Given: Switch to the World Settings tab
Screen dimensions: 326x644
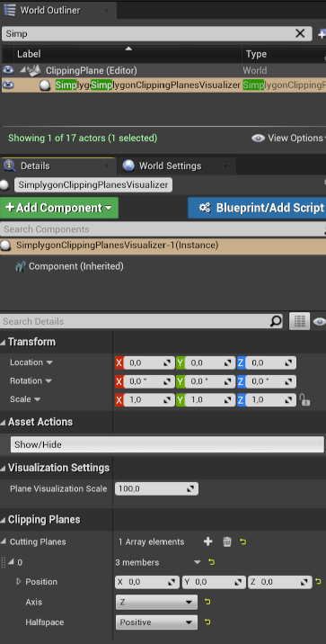Looking at the screenshot, I should pos(170,165).
